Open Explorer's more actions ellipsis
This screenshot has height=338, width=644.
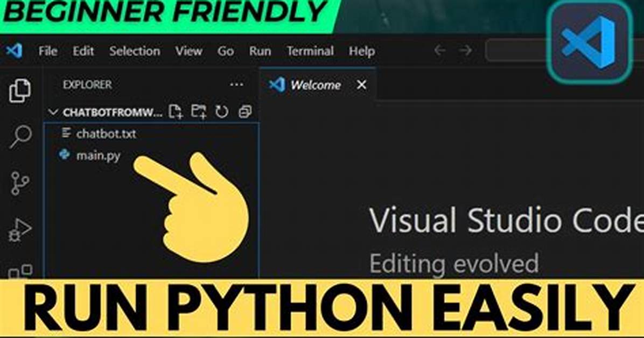pos(236,84)
